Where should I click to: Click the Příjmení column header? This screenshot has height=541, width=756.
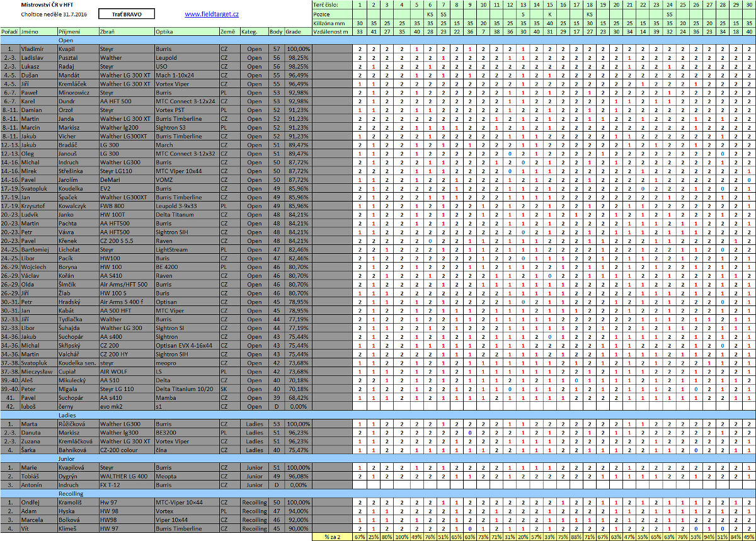coord(69,31)
